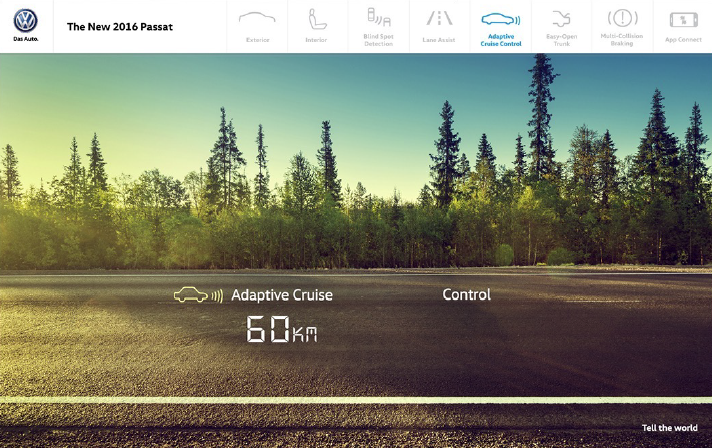Viewport: 712px width, 448px height.
Task: Select the Exterior car silhouette icon
Action: coord(257,18)
